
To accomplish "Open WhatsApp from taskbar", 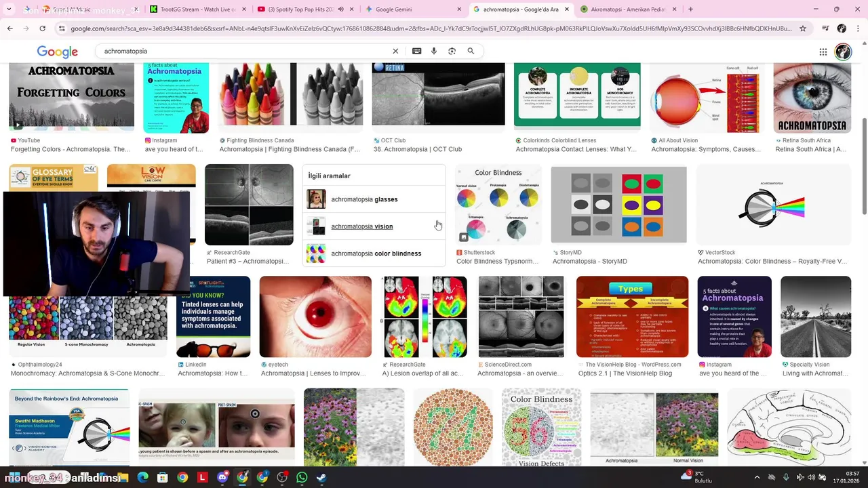I will point(302,477).
